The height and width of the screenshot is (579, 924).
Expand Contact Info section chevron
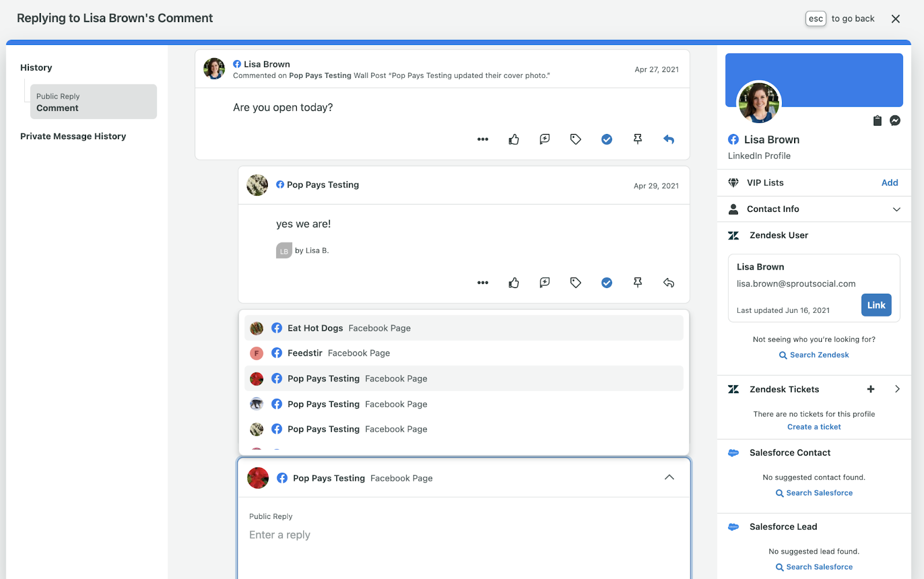coord(897,210)
